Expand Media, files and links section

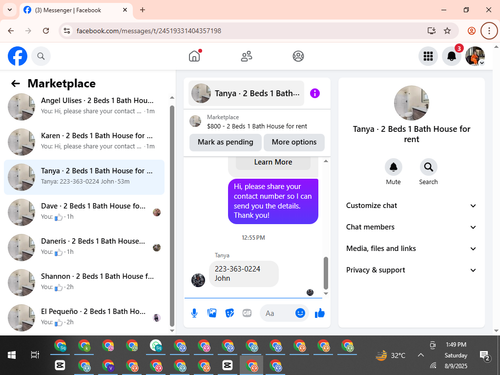point(411,249)
